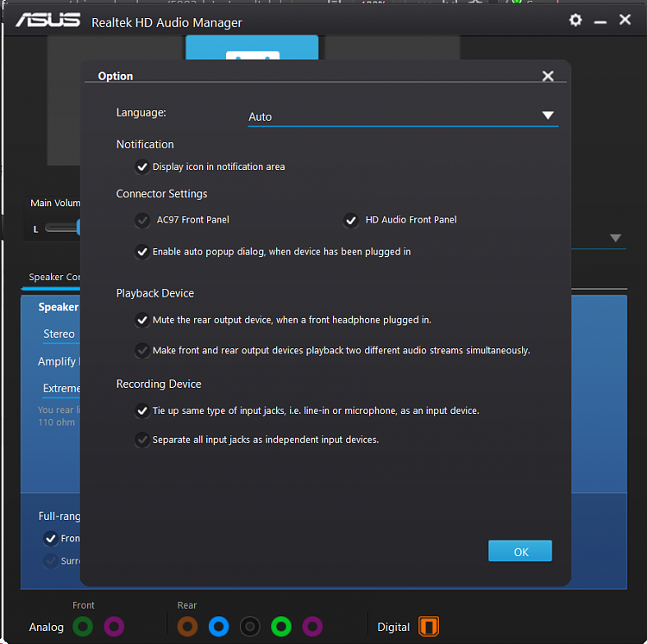Viewport: 647px width, 644px height.
Task: Select HD Audio Front Panel option
Action: point(351,221)
